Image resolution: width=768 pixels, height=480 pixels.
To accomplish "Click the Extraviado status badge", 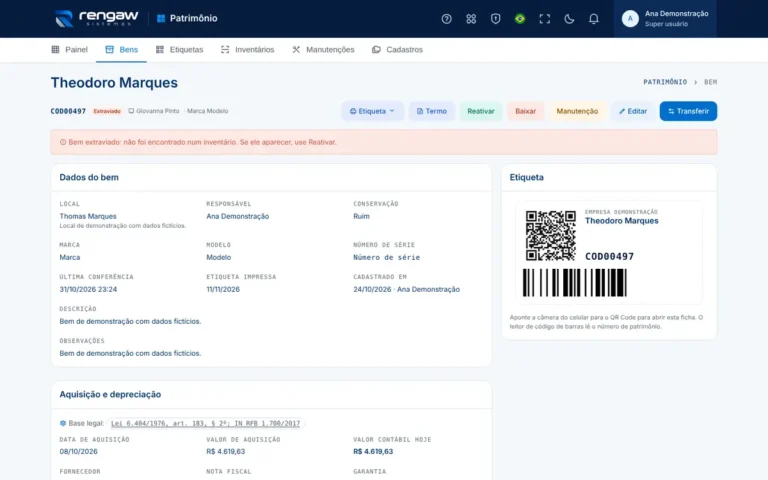I will coord(107,111).
